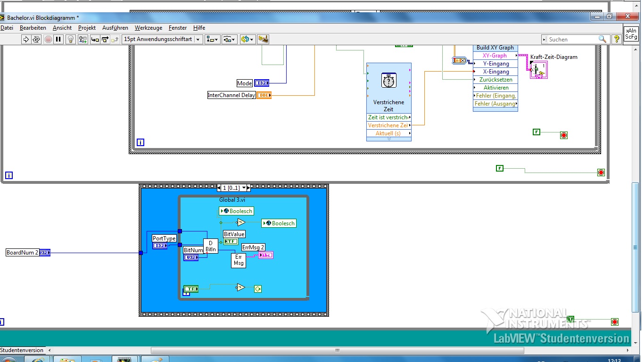Open the Ausführen menu
644x362 pixels.
[x=115, y=28]
